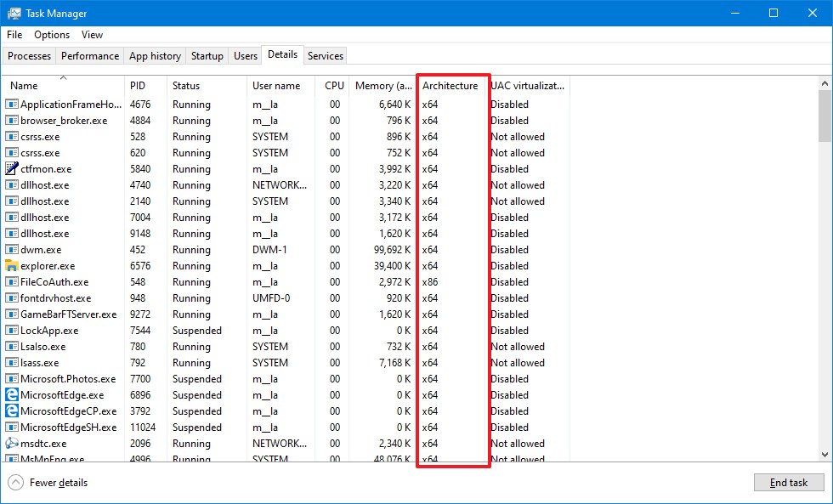Sort by the Status column header
833x504 pixels.
coord(207,86)
